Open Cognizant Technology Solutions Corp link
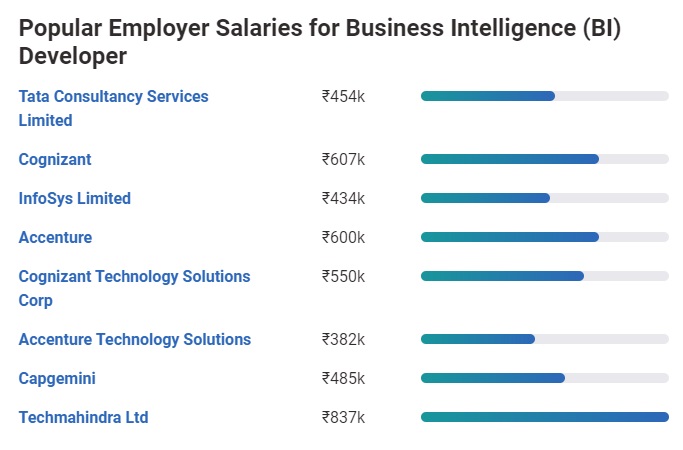Image resolution: width=683 pixels, height=450 pixels. click(x=134, y=276)
